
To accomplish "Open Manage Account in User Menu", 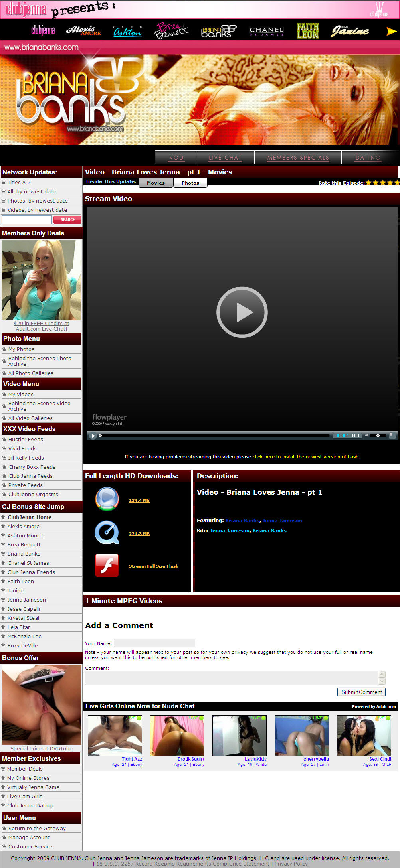I will 29,837.
